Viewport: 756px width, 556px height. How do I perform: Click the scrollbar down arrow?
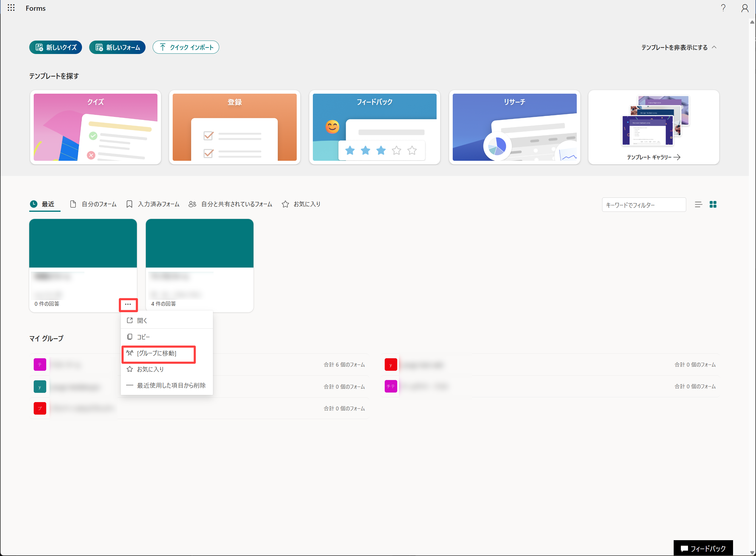pyautogui.click(x=752, y=552)
